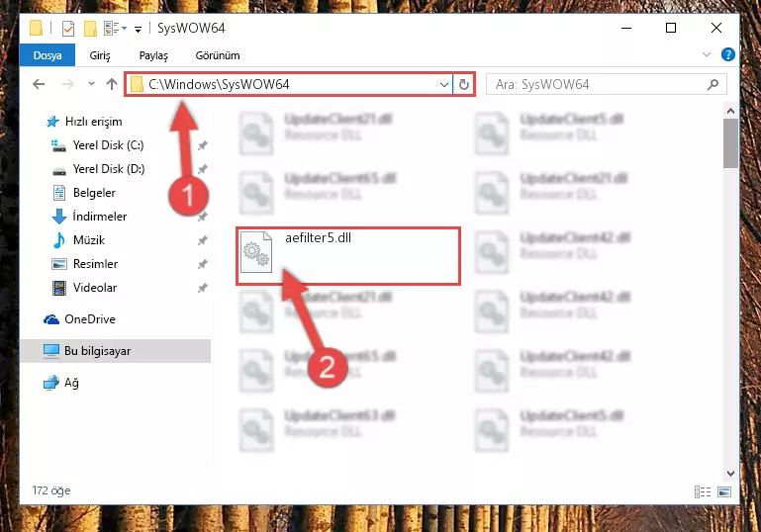Open the Customize Quick Access Toolbar arrow
Viewport: 761px width, 532px height.
click(x=138, y=30)
